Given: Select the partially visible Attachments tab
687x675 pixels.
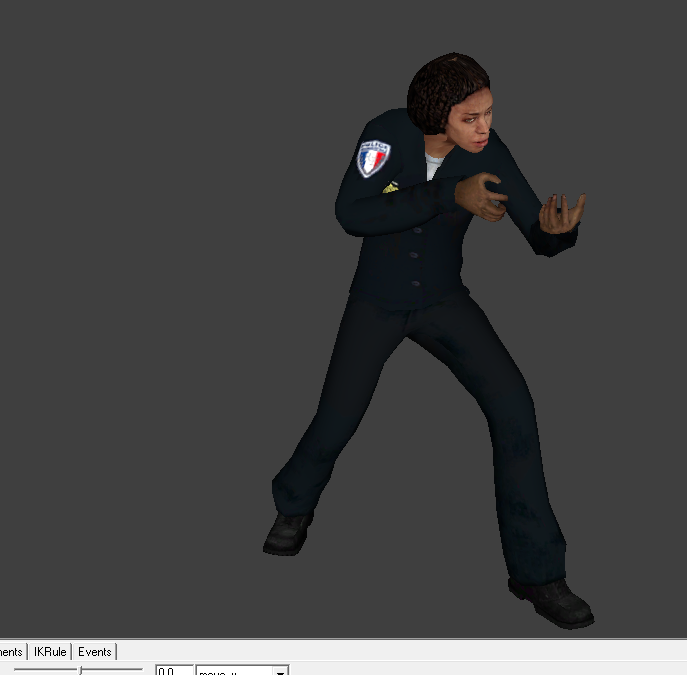Looking at the screenshot, I should [12, 652].
